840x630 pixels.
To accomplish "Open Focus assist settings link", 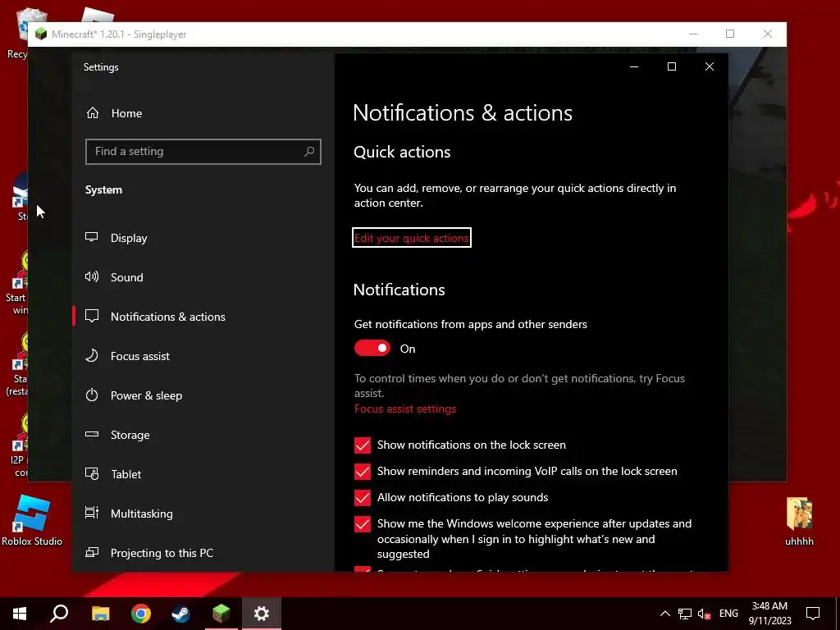I will (405, 409).
